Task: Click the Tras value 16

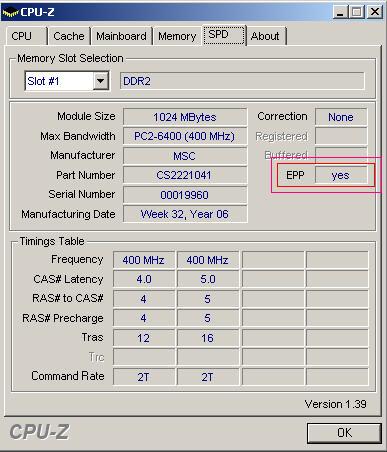Action: click(208, 338)
